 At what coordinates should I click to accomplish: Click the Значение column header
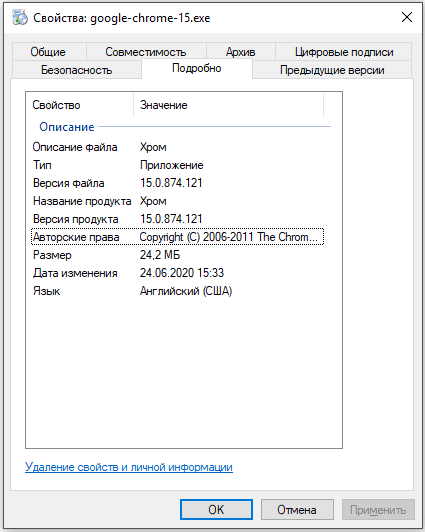coord(229,105)
